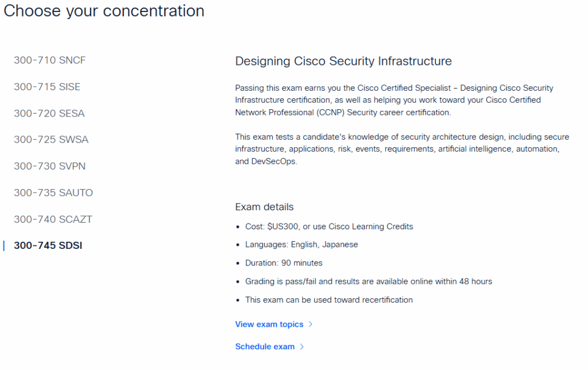This screenshot has width=588, height=370.
Task: Choose the 300-725 SWSA exam tab
Action: [51, 140]
